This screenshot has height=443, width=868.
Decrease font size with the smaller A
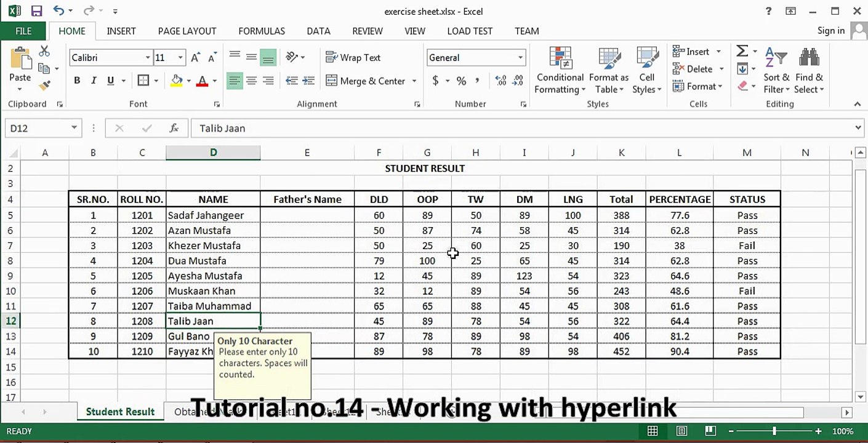[212, 58]
